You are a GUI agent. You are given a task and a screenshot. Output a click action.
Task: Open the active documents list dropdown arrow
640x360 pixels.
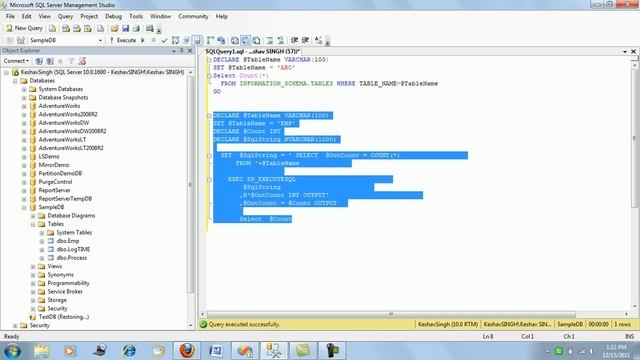click(625, 51)
